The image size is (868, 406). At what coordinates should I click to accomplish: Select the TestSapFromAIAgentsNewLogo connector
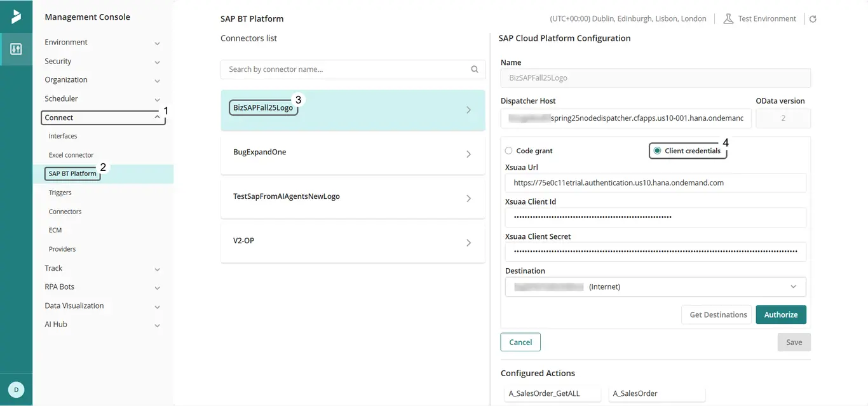[x=353, y=198]
